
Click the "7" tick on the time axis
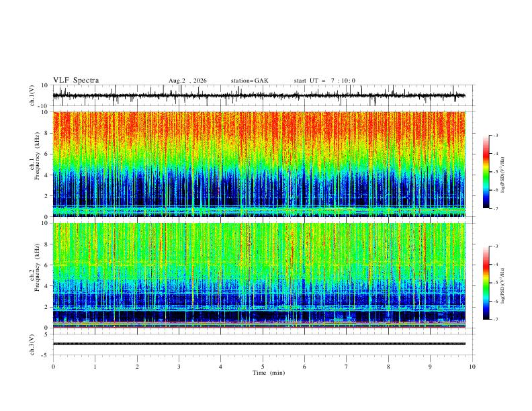click(347, 367)
